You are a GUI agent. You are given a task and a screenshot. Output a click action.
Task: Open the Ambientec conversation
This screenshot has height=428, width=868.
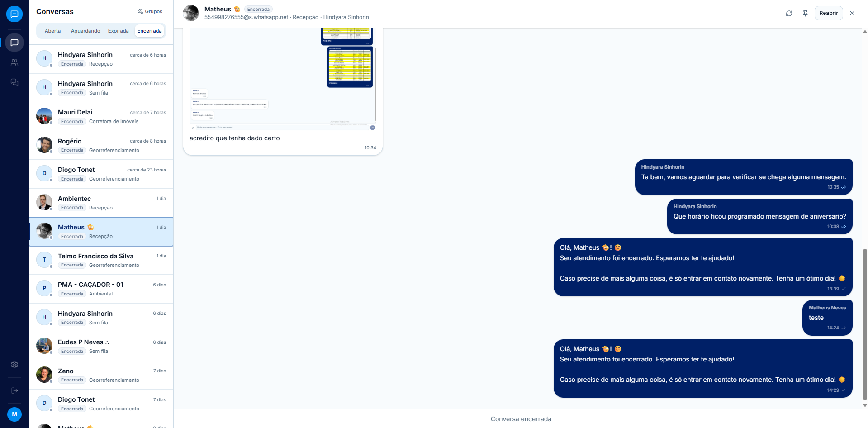click(x=101, y=203)
